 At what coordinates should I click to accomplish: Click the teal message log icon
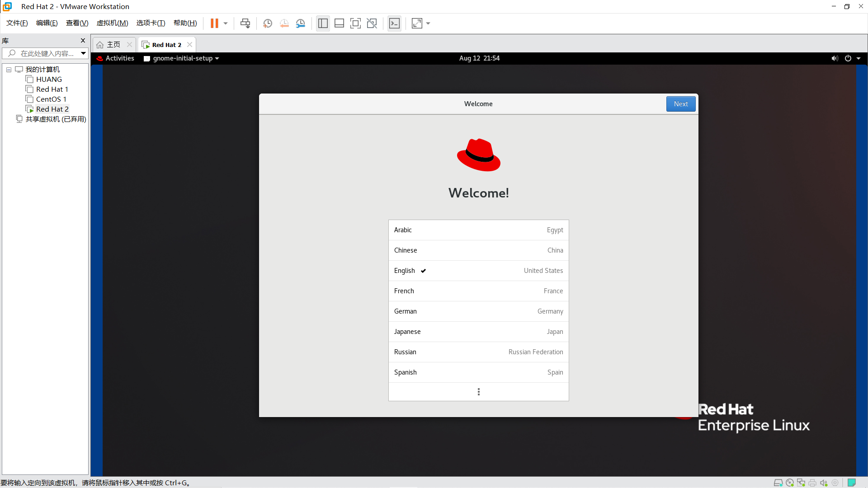[852, 483]
